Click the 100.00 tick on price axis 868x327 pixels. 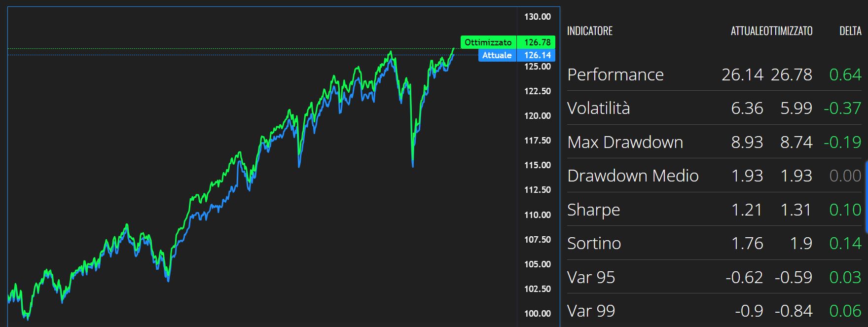coord(537,313)
